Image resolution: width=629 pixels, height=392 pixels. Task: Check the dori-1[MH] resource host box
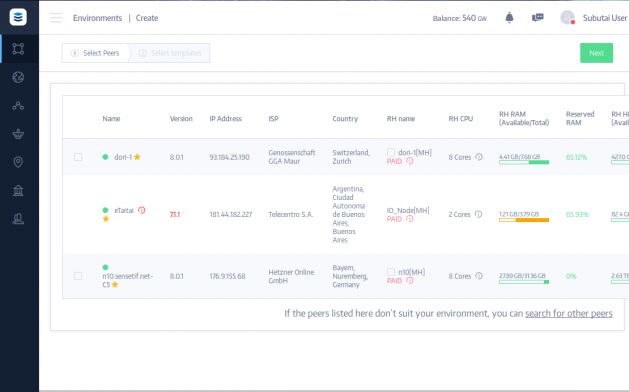391,152
